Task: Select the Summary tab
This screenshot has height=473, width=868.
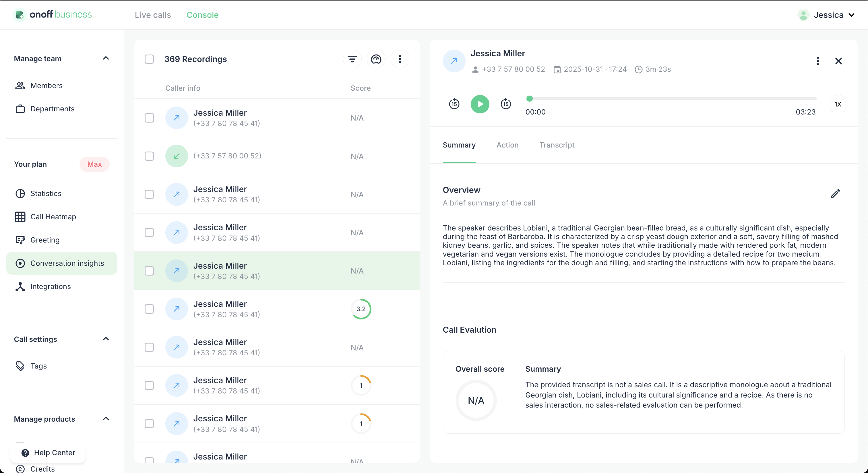Action: (x=459, y=145)
